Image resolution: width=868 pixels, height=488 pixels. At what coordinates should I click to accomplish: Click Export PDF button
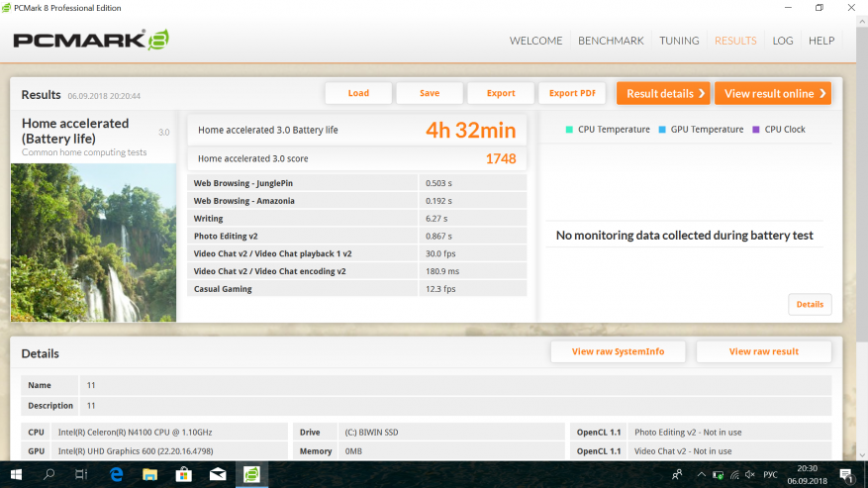(x=572, y=93)
